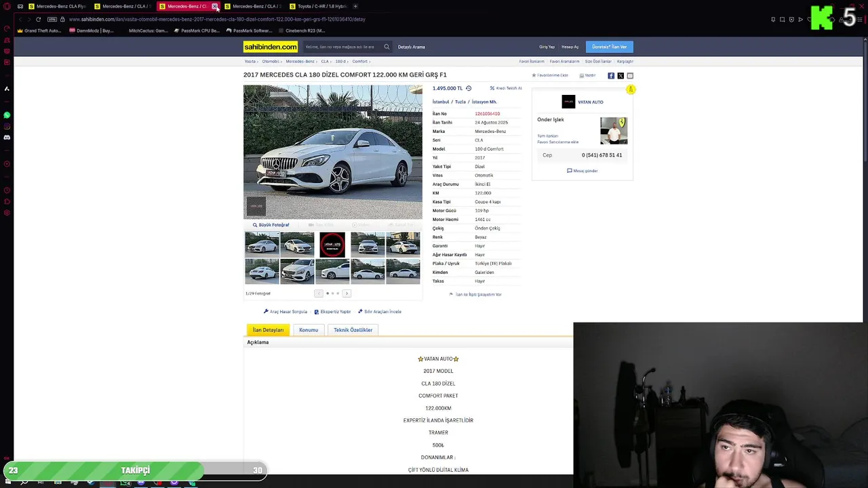The height and width of the screenshot is (488, 868).
Task: Click the Opera logo icon
Action: 7,6
